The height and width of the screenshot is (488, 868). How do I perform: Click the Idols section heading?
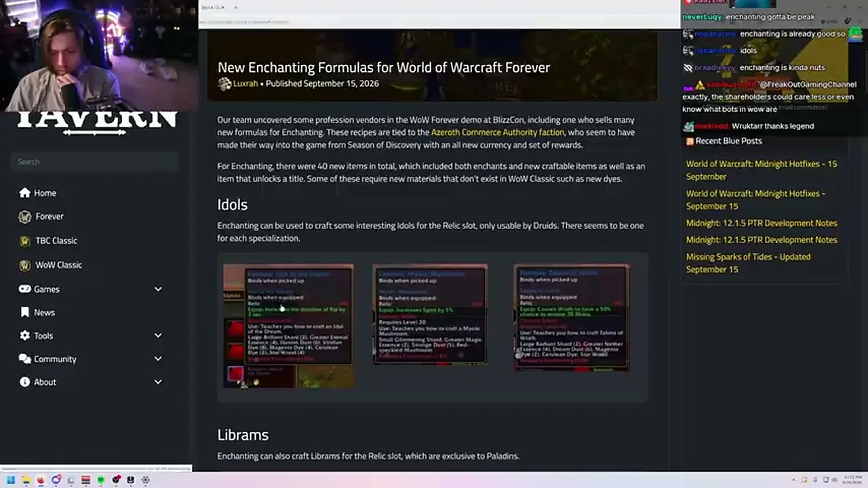click(232, 205)
